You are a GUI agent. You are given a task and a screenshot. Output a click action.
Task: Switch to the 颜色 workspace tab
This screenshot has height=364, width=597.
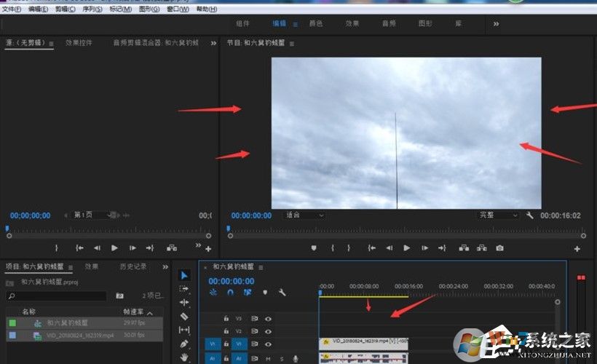point(316,23)
